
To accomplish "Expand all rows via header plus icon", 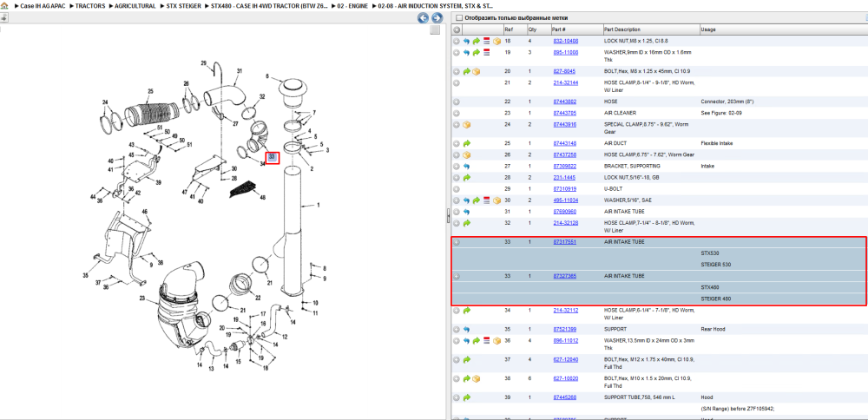I will 457,30.
